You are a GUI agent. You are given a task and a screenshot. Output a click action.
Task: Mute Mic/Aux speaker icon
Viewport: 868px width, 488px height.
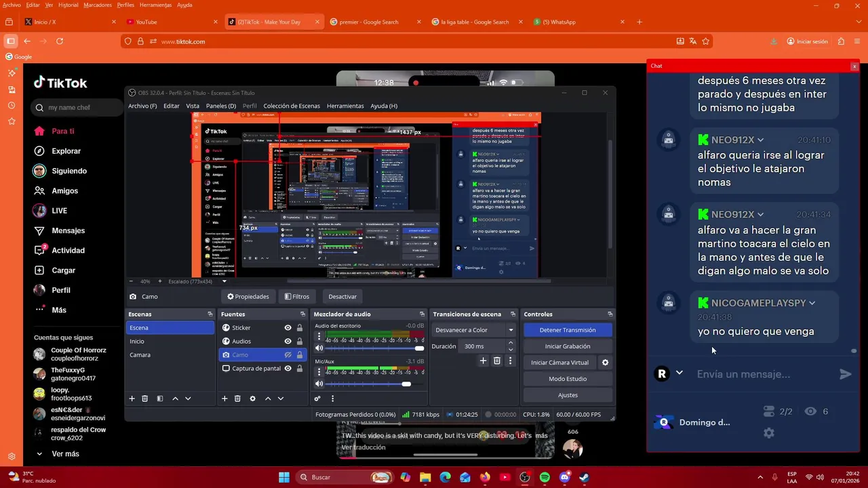319,384
